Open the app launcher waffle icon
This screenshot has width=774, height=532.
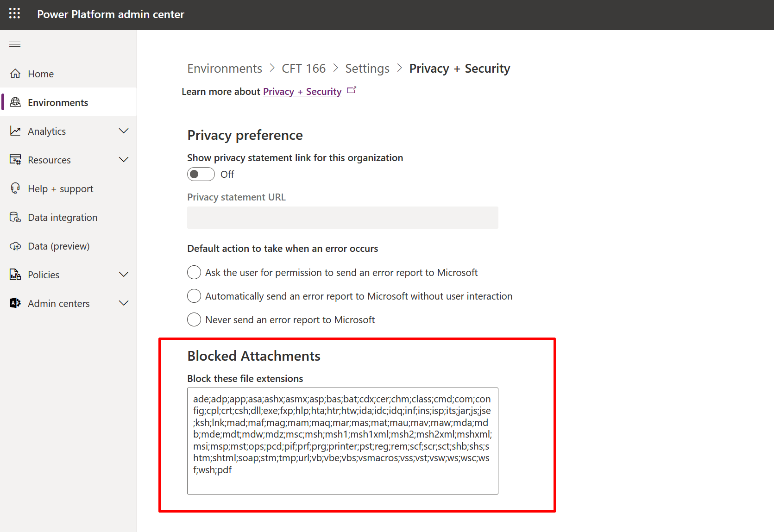click(14, 13)
